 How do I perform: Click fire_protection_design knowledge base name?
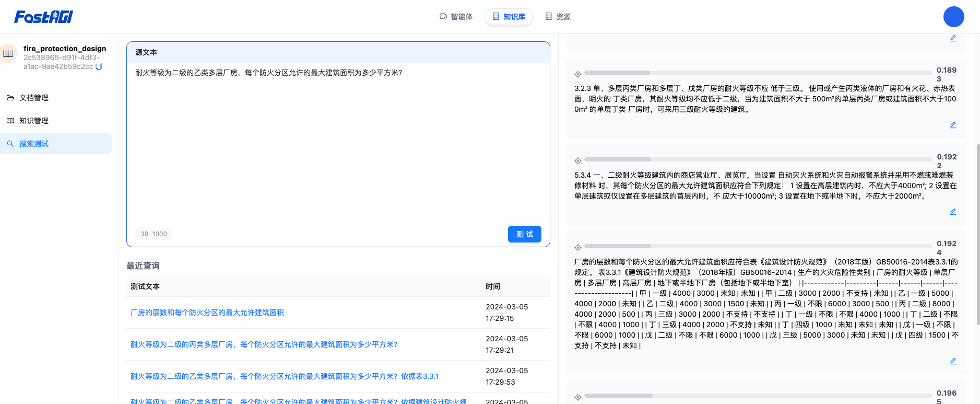65,49
